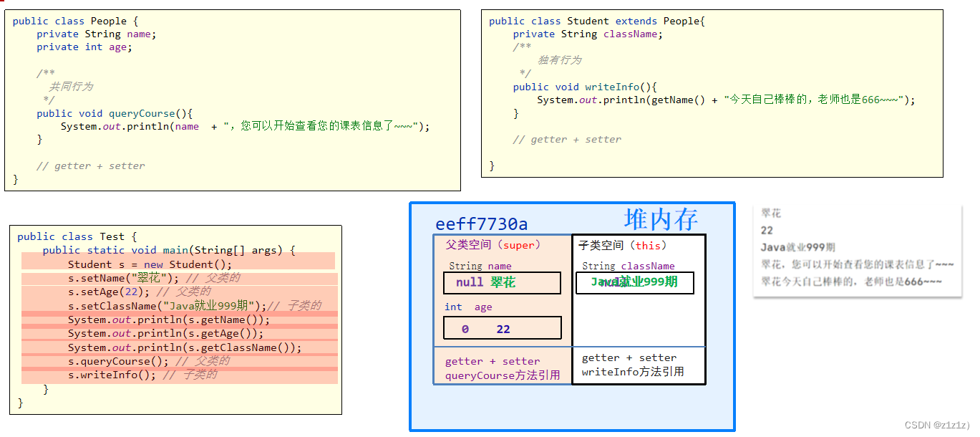Click 'System.out.println(s.getClassName());' line
This screenshot has height=437, width=980.
pos(185,347)
